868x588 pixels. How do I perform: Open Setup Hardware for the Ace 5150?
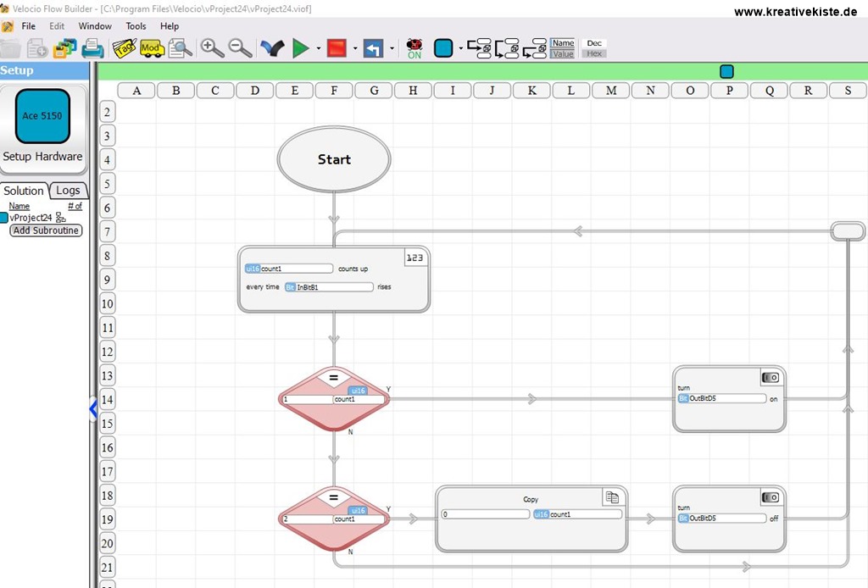tap(43, 156)
